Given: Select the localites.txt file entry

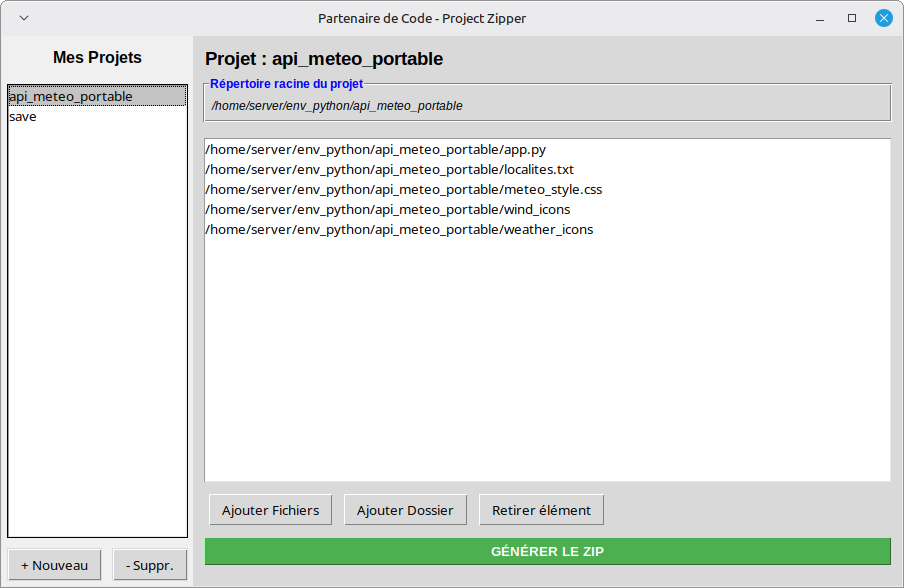Looking at the screenshot, I should (389, 169).
